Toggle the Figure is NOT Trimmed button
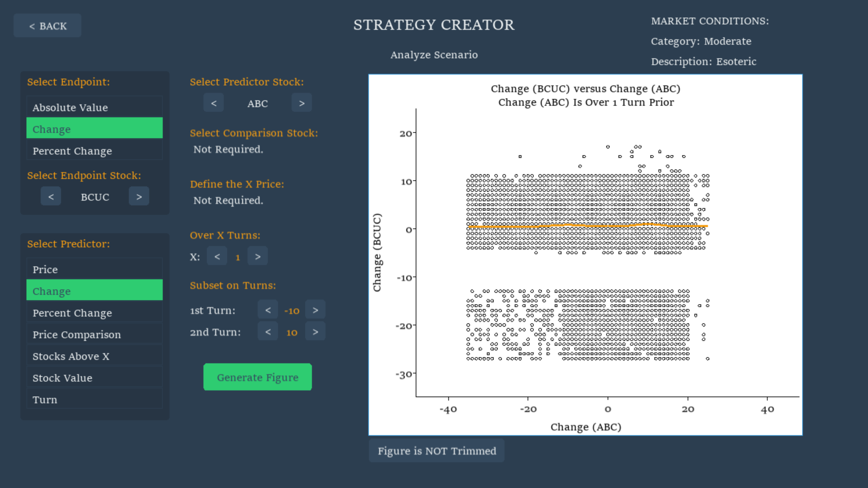868x488 pixels. (x=437, y=450)
